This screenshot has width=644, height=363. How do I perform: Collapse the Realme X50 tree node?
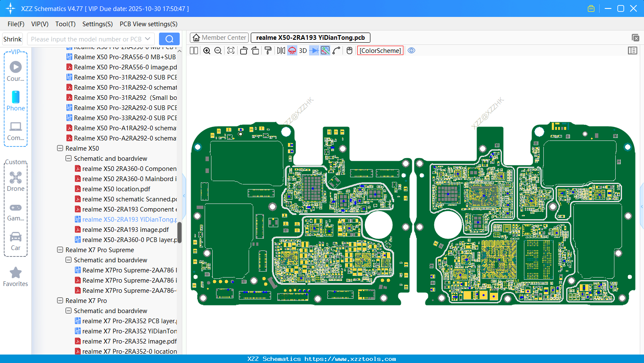click(60, 148)
